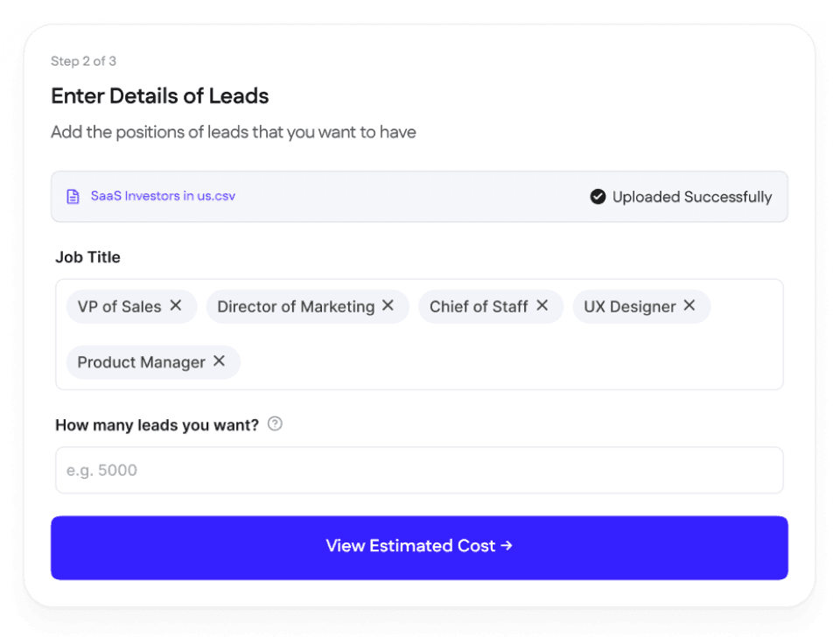Click the Step 2 of 3 indicator

(84, 61)
